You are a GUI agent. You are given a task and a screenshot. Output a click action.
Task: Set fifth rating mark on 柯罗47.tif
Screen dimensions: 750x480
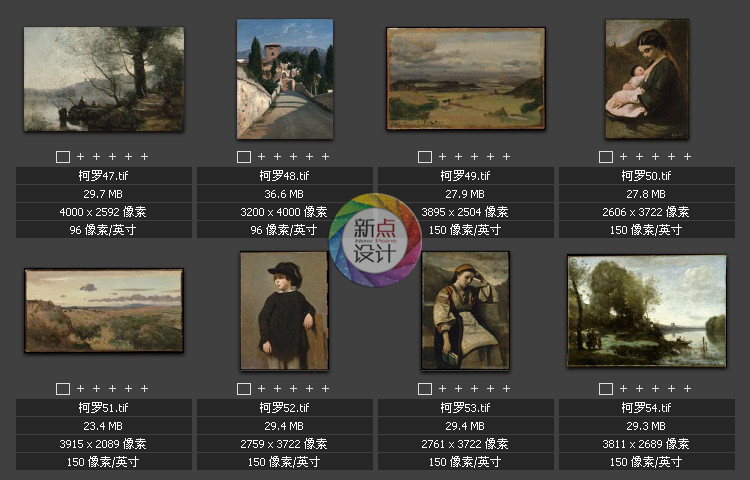144,156
